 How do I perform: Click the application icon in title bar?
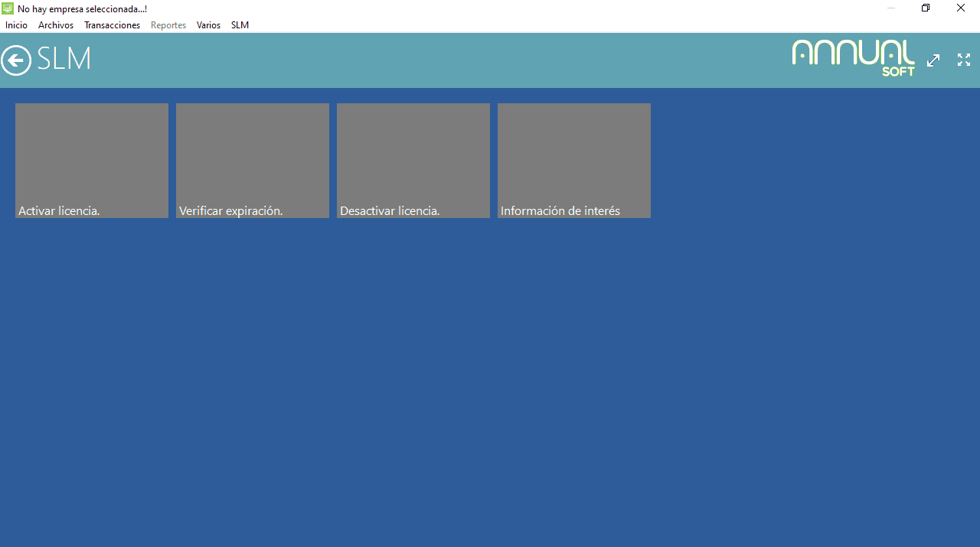[8, 8]
